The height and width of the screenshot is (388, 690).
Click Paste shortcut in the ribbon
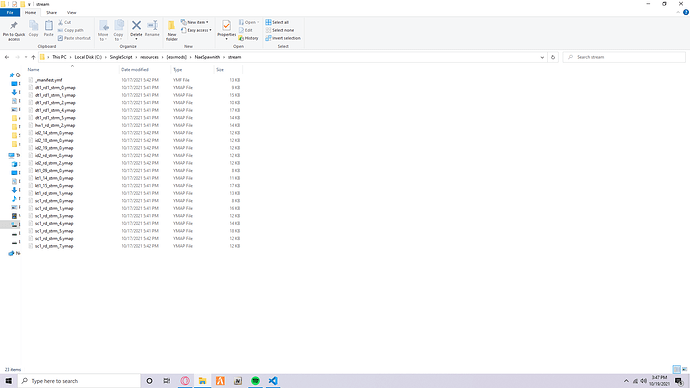(74, 38)
